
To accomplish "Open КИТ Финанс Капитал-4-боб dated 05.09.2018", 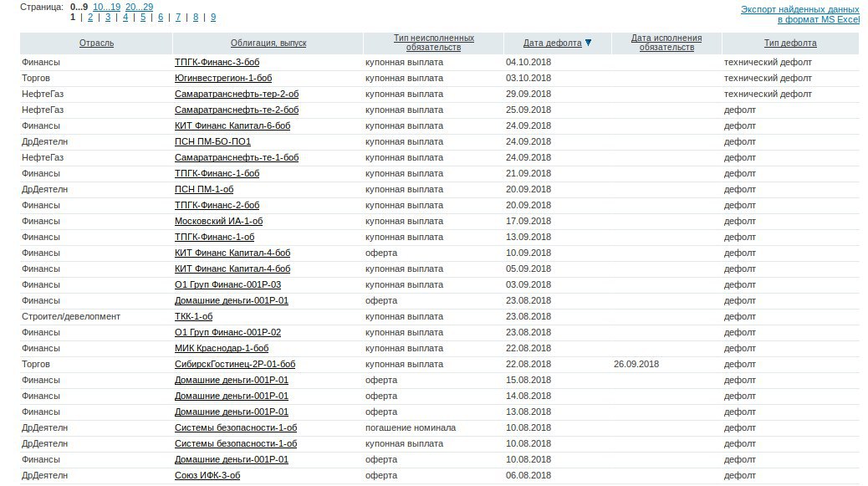I will pos(232,269).
